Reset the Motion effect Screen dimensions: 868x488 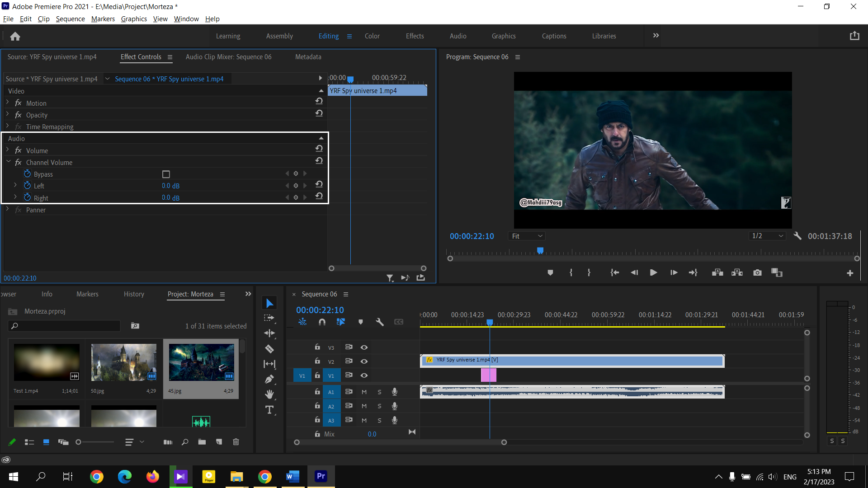[319, 101]
